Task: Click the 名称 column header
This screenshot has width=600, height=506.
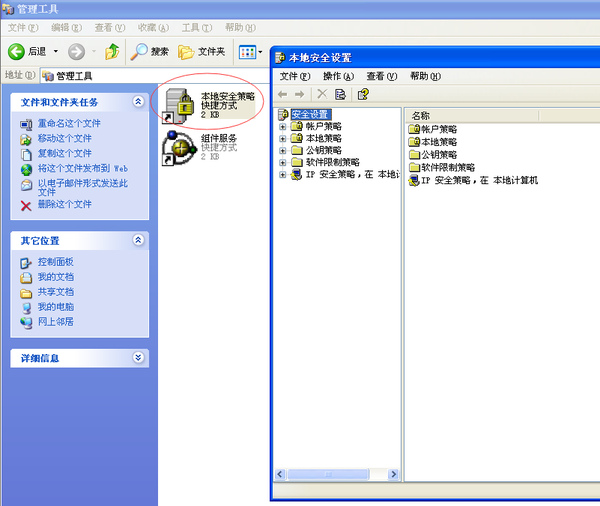Action: pos(472,116)
